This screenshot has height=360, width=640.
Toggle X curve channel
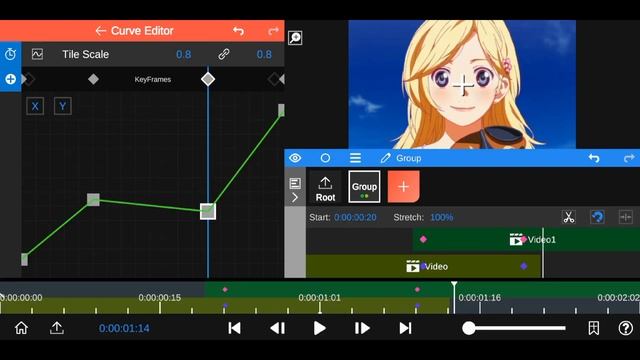pyautogui.click(x=35, y=106)
